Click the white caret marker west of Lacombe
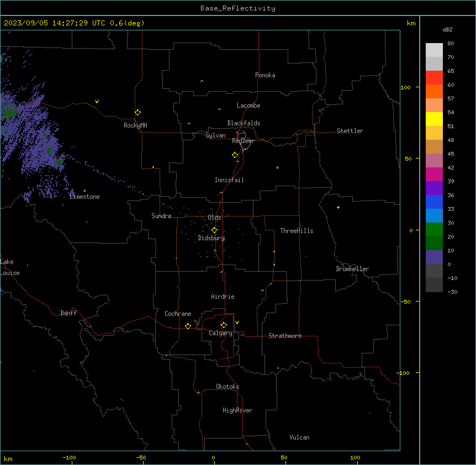Viewport: 476px width, 465px height. click(x=219, y=109)
